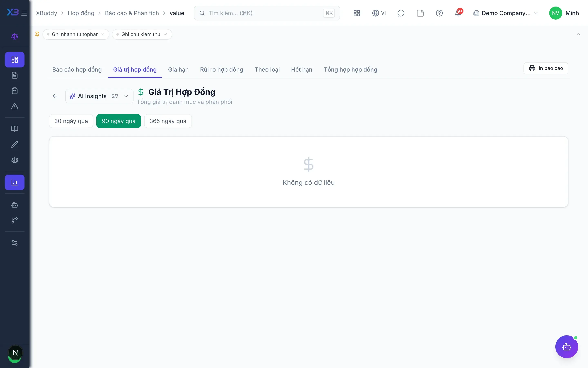Viewport: 588px width, 368px height.
Task: Open the bar chart reports icon in sidebar
Action: point(14,182)
